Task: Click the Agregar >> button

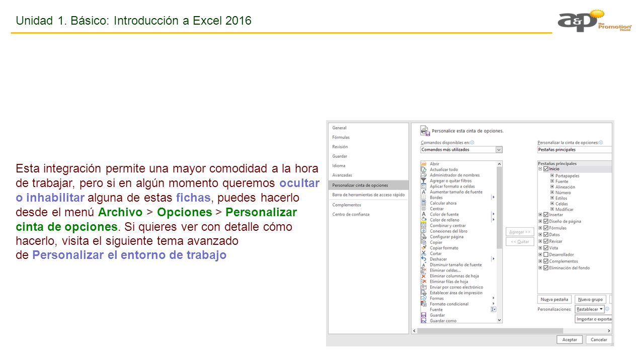Action: pyautogui.click(x=520, y=232)
